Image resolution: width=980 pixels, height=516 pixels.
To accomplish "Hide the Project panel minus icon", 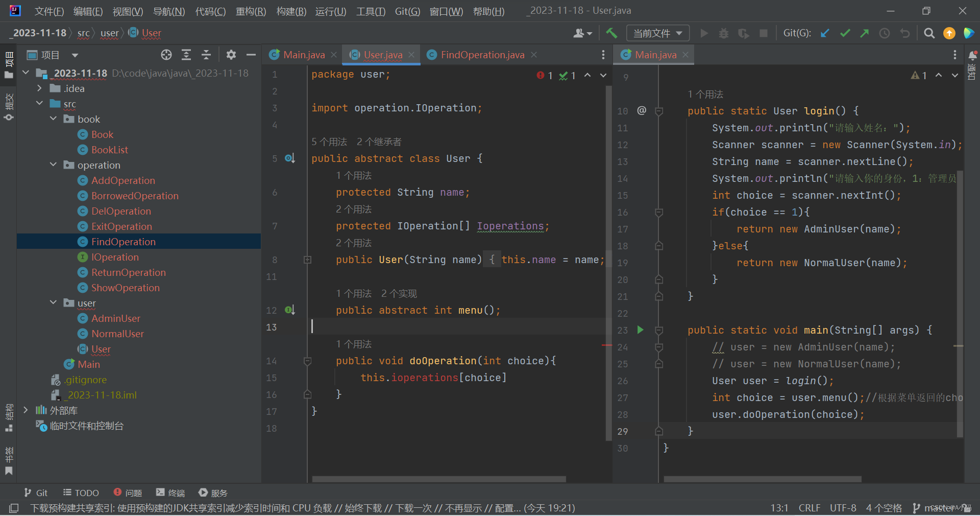I will pyautogui.click(x=251, y=55).
